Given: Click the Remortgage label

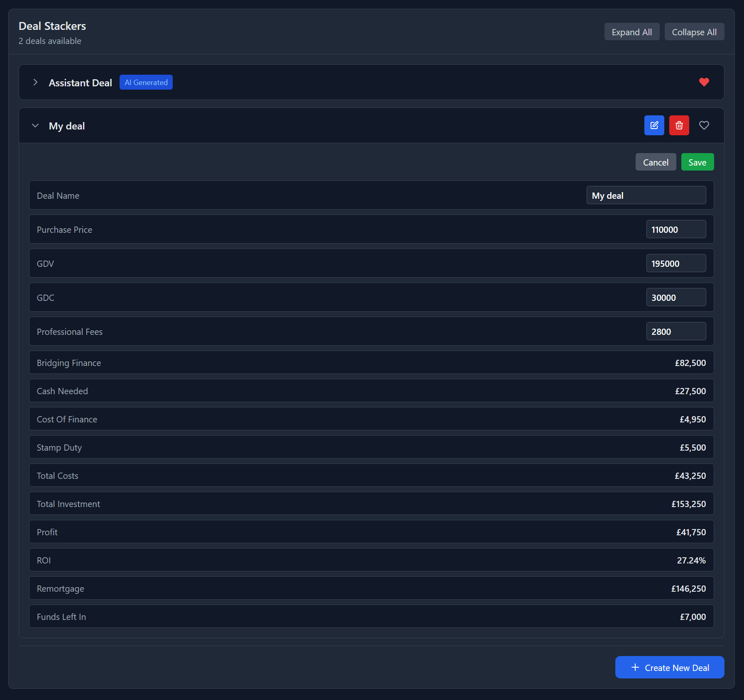Looking at the screenshot, I should pyautogui.click(x=61, y=589).
